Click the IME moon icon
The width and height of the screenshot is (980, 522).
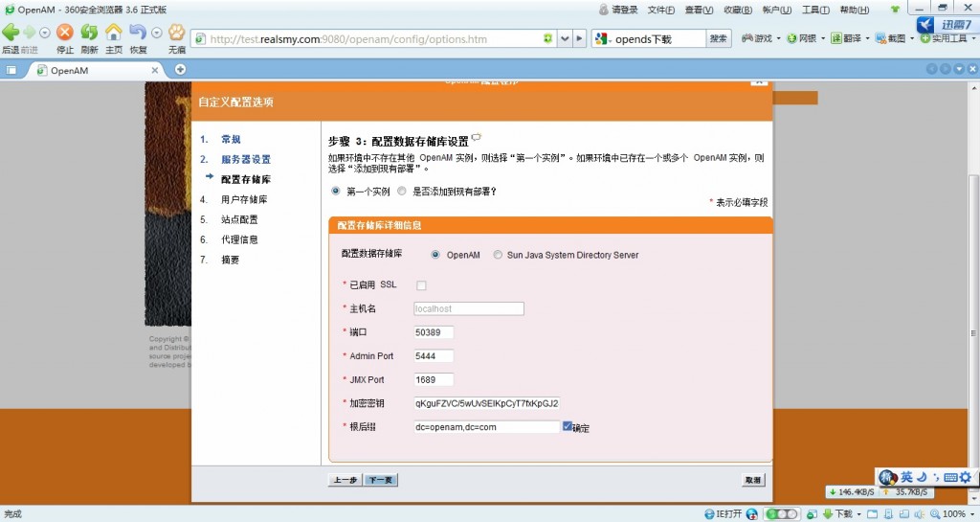923,477
